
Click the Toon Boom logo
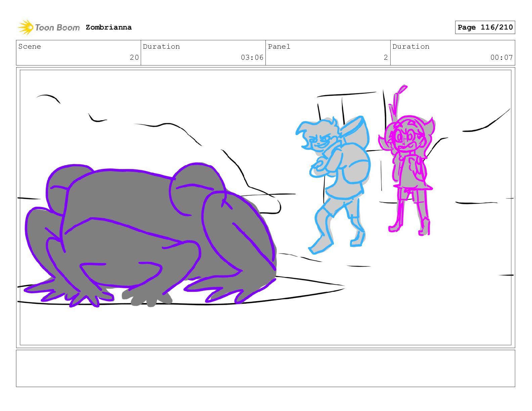click(49, 27)
